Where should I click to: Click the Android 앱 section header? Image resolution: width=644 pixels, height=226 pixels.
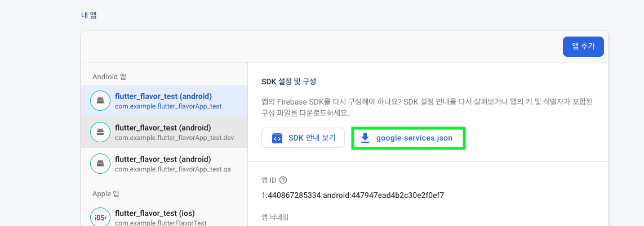coord(109,76)
